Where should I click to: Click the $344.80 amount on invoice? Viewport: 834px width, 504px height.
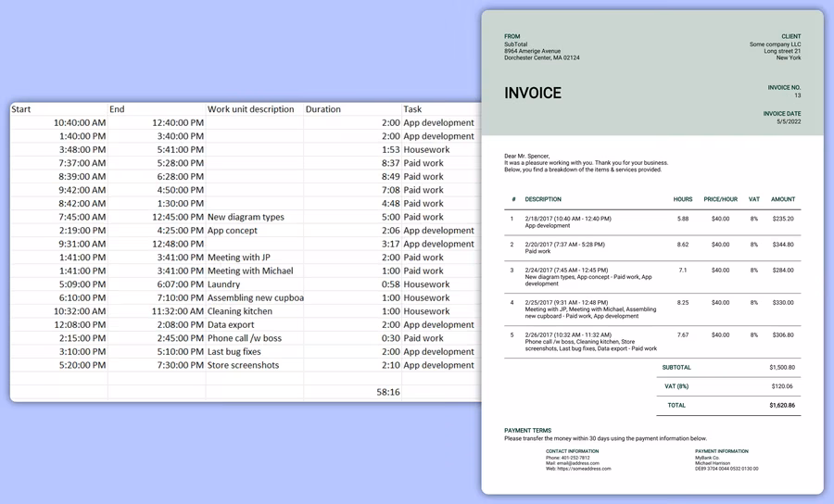tap(783, 245)
